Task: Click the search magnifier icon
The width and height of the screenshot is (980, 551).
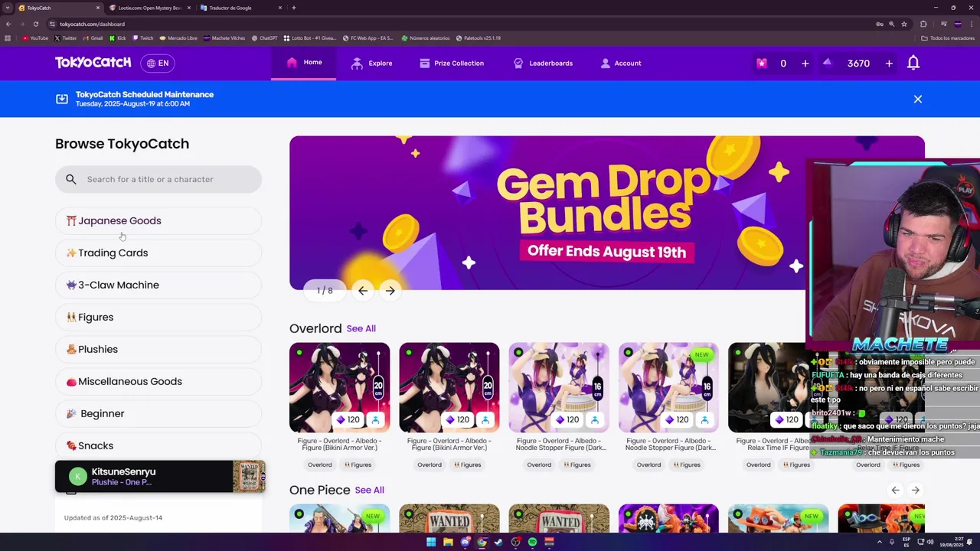Action: coord(71,179)
